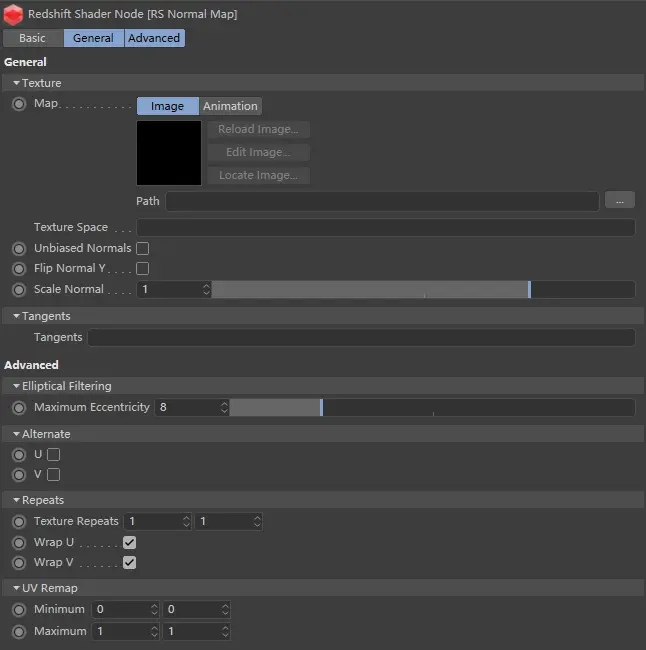Click the Alternate V keyframe dot
646x650 pixels.
(19, 475)
